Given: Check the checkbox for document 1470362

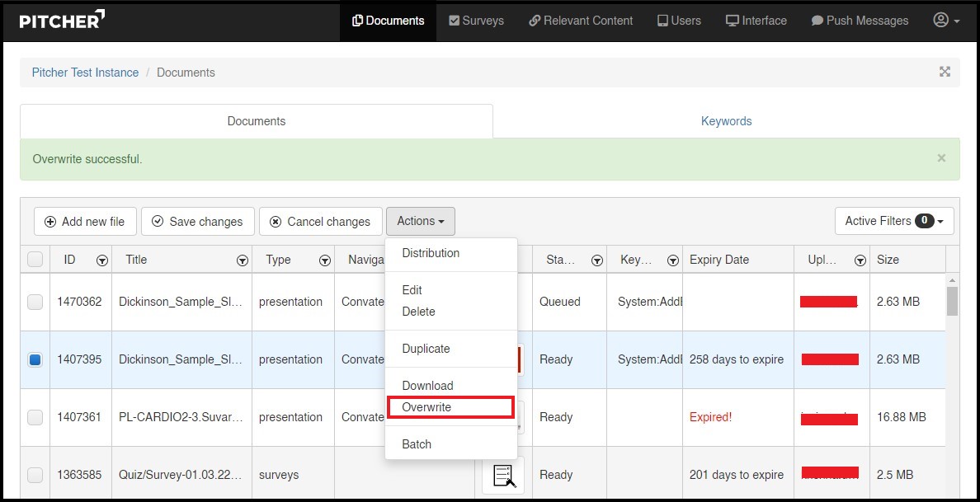Looking at the screenshot, I should 35,302.
